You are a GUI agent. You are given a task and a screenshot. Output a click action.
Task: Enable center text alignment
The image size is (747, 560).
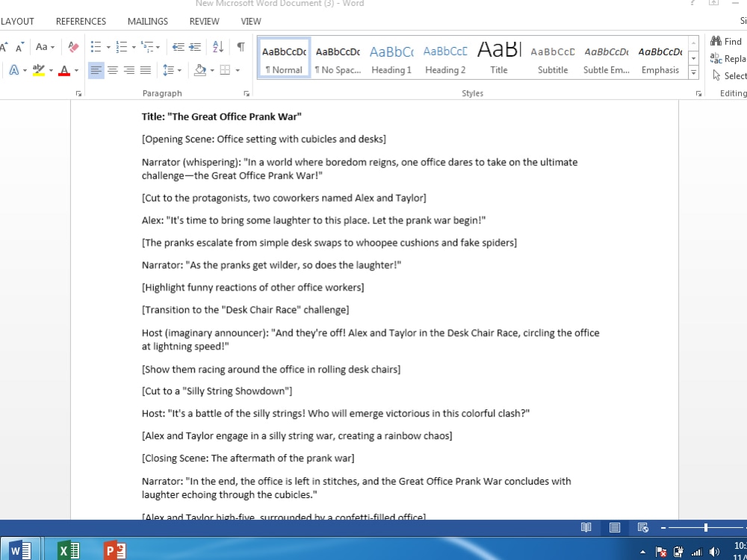113,70
